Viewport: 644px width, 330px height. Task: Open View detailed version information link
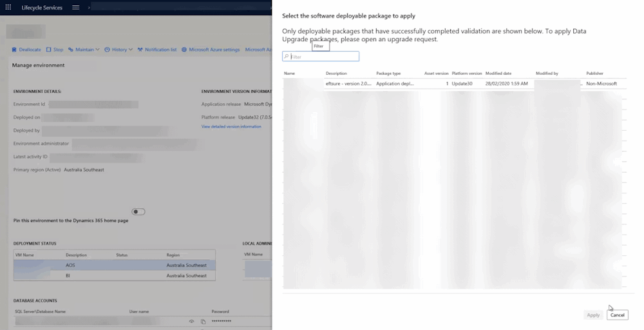click(231, 126)
